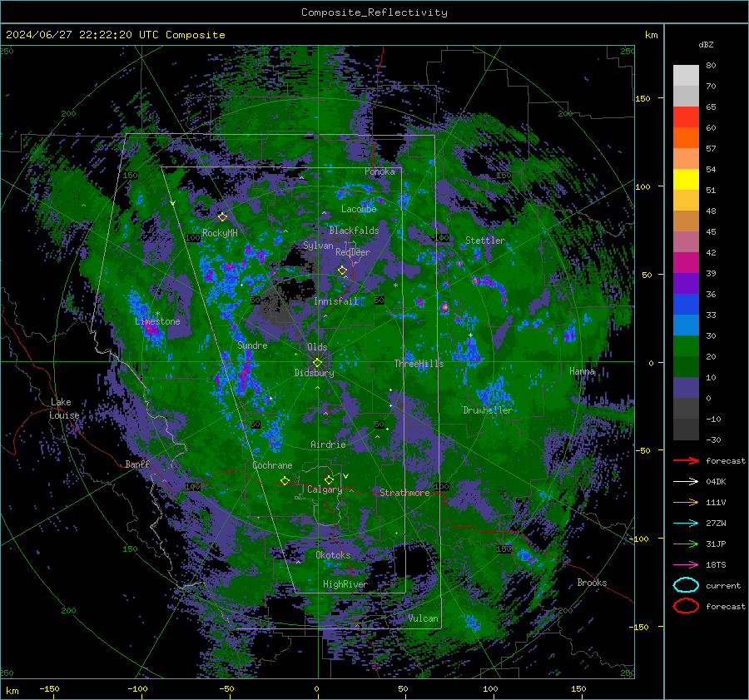Click yellow diamond marker below RedDeer label
The image size is (749, 700).
[x=342, y=271]
